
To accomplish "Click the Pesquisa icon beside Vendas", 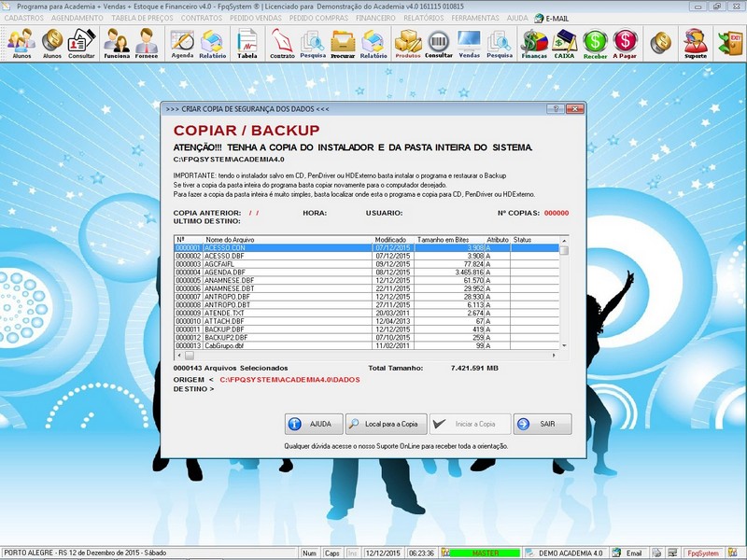I will [x=500, y=43].
